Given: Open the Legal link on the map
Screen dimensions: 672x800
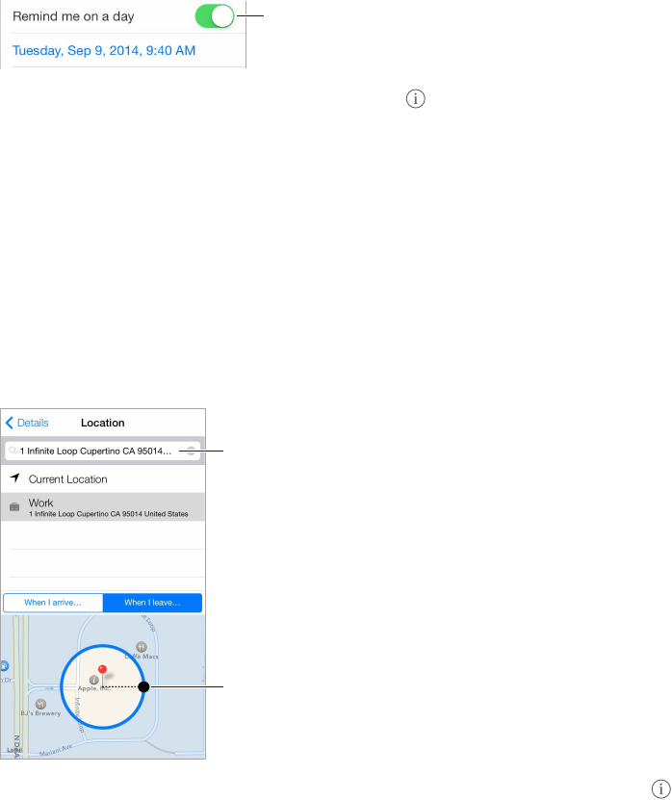Looking at the screenshot, I should point(13,750).
